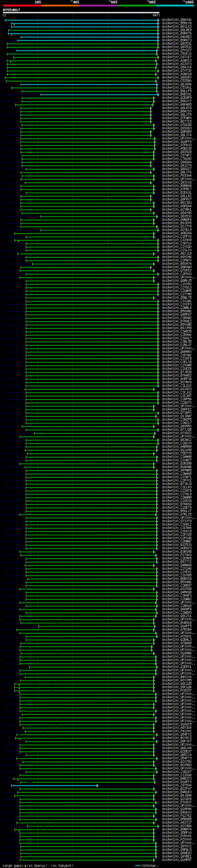197x868 pixels.
Task: Click label UniRef100_Q63AC2
Action: [x=177, y=440]
